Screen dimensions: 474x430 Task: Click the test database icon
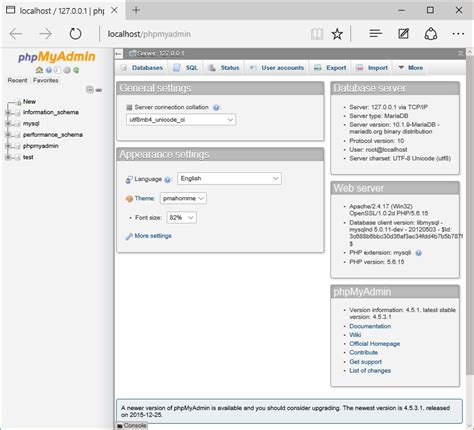click(18, 158)
